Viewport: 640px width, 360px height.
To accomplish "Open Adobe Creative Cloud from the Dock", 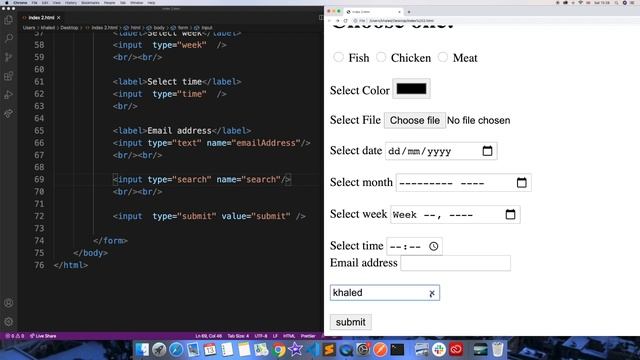I will coord(456,349).
